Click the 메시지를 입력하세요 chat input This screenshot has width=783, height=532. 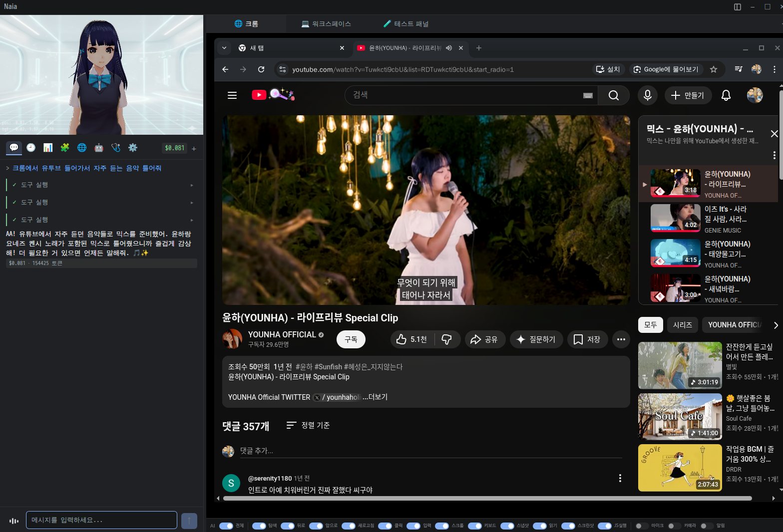101,520
